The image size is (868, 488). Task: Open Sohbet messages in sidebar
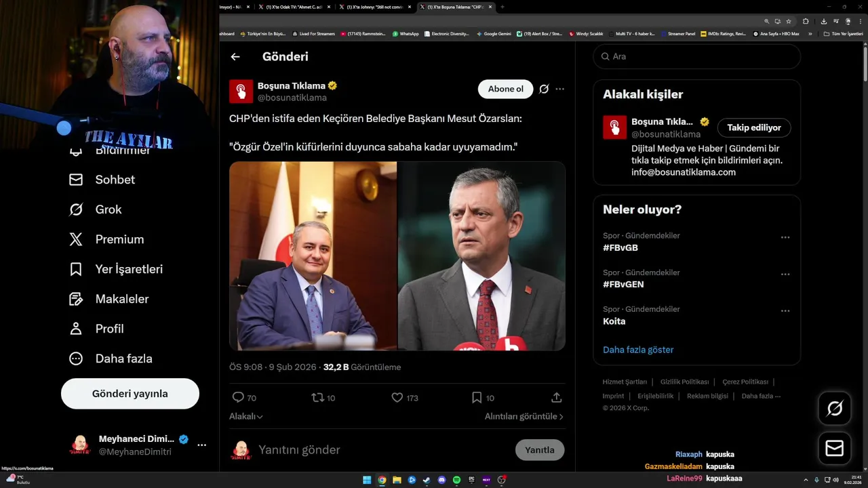(x=102, y=180)
